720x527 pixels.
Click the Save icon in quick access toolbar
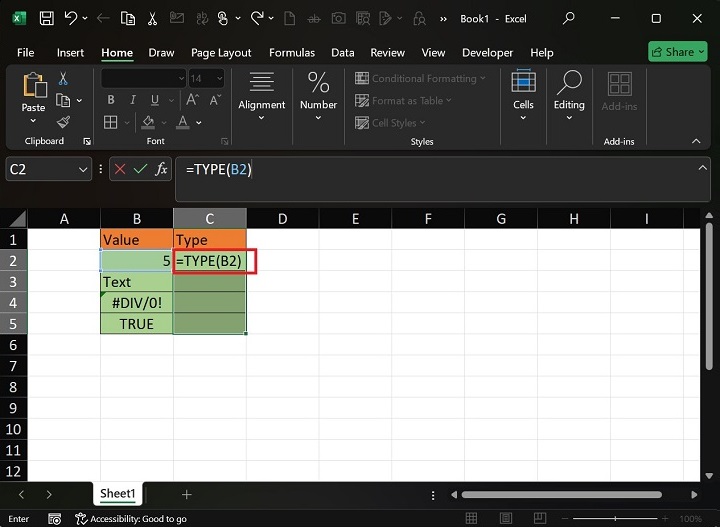[46, 18]
